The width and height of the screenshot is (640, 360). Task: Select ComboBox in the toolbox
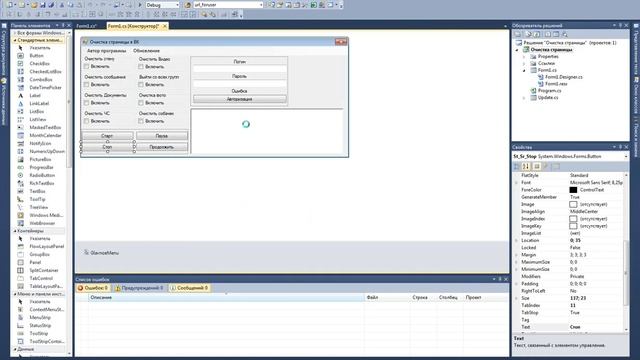click(41, 80)
